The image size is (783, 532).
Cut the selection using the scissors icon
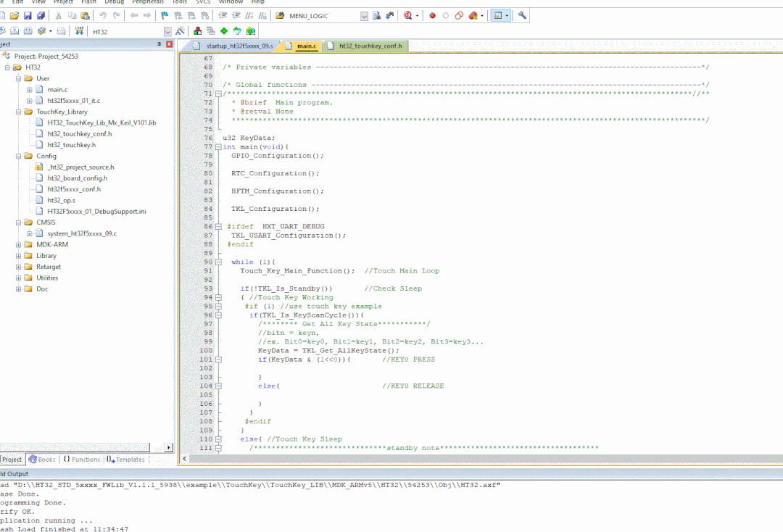point(59,16)
